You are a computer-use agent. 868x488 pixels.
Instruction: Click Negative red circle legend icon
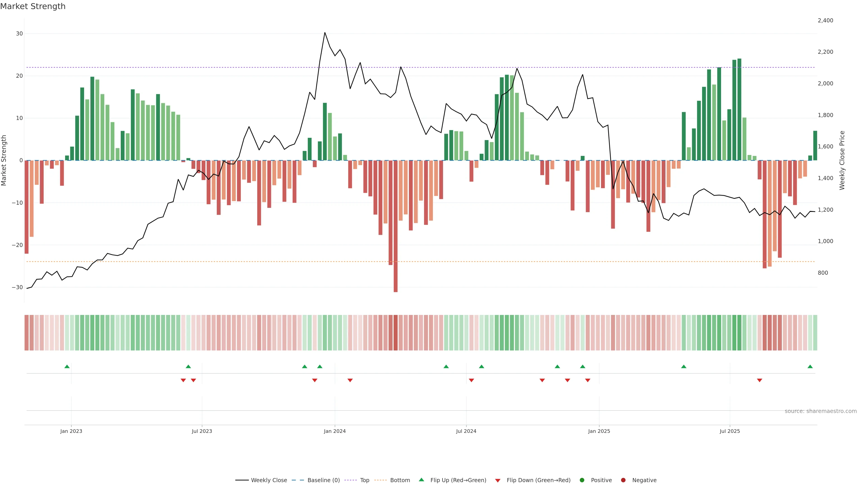pyautogui.click(x=623, y=480)
